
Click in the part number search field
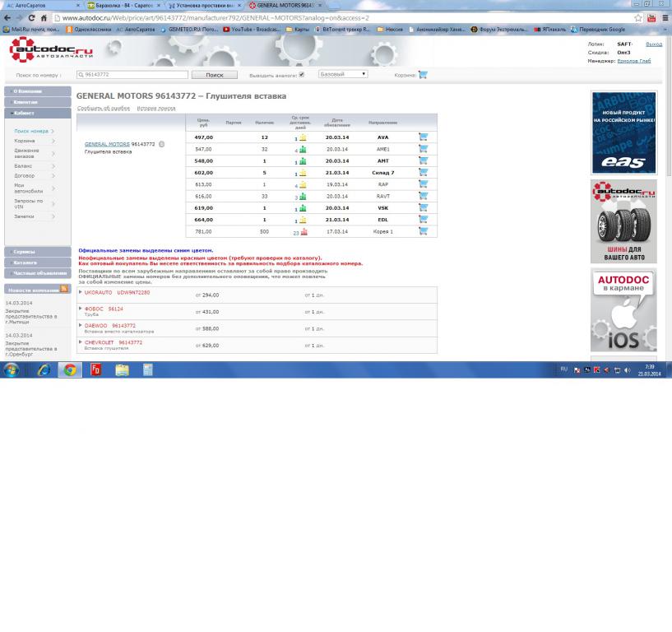[132, 75]
